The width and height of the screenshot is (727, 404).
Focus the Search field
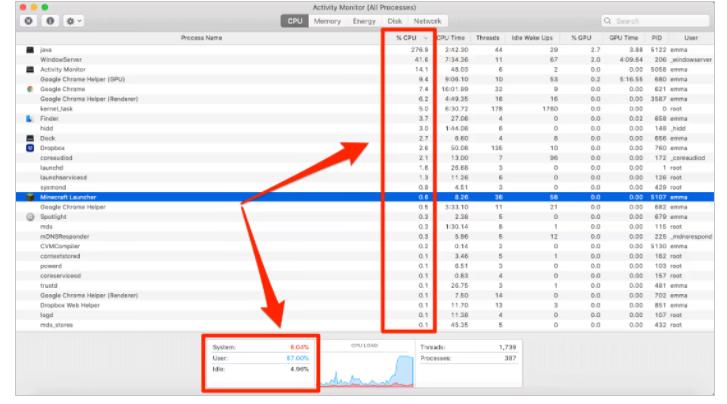[655, 21]
